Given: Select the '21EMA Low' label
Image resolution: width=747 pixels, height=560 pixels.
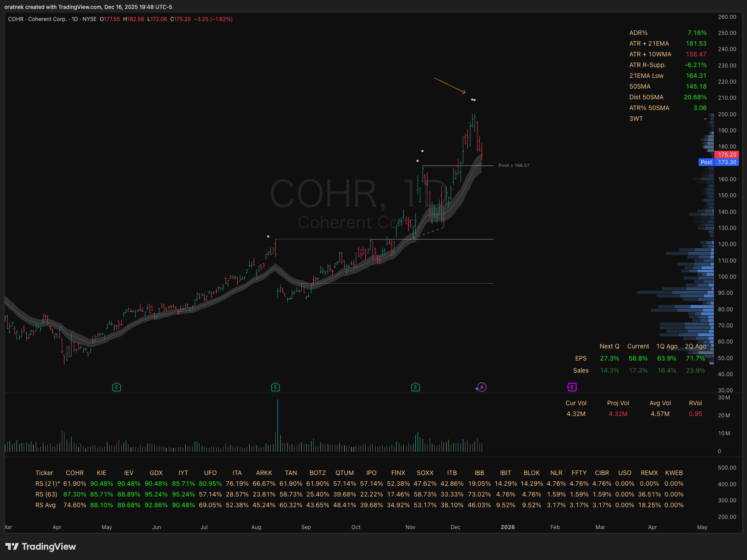Looking at the screenshot, I should [646, 76].
